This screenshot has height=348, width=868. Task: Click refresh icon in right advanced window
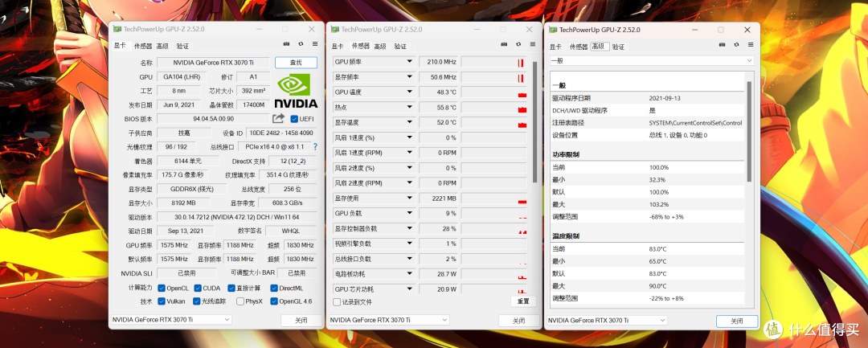point(736,44)
